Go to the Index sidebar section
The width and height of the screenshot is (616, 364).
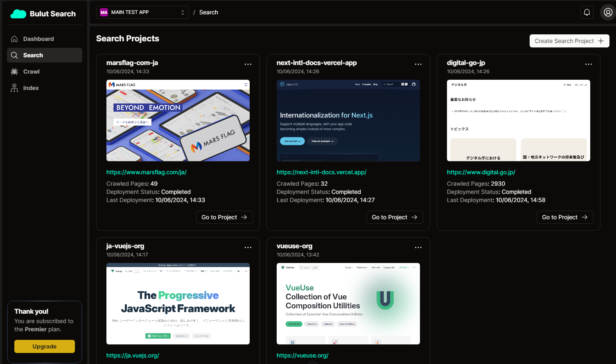pos(45,88)
